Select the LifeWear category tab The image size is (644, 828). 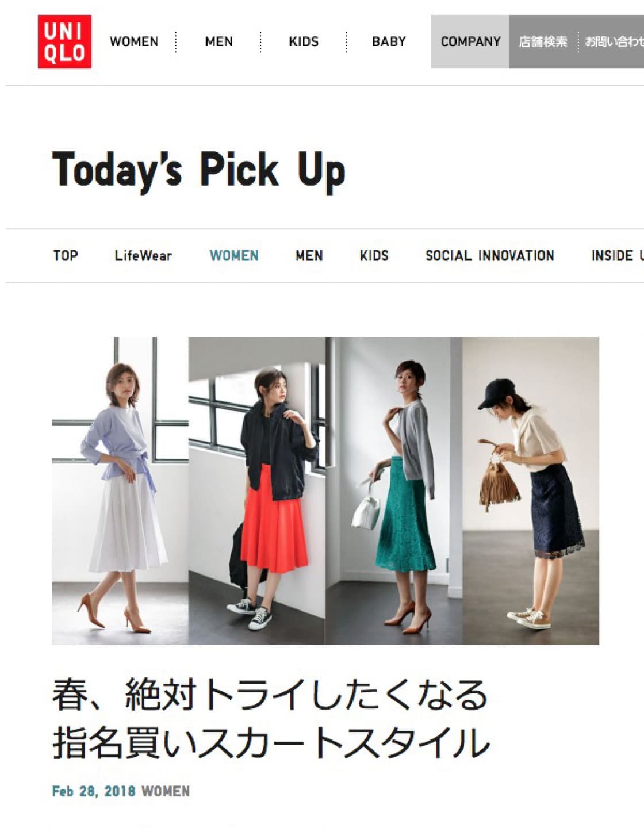143,256
